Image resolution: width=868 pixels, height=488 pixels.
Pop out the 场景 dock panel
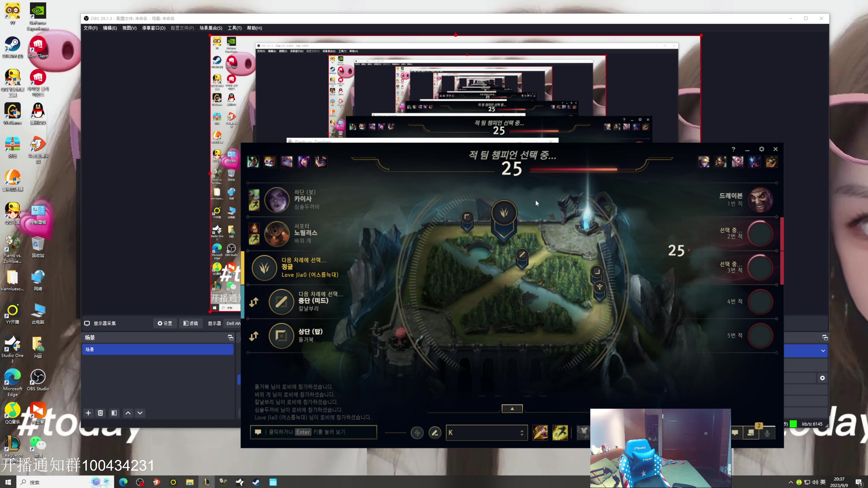pos(231,338)
